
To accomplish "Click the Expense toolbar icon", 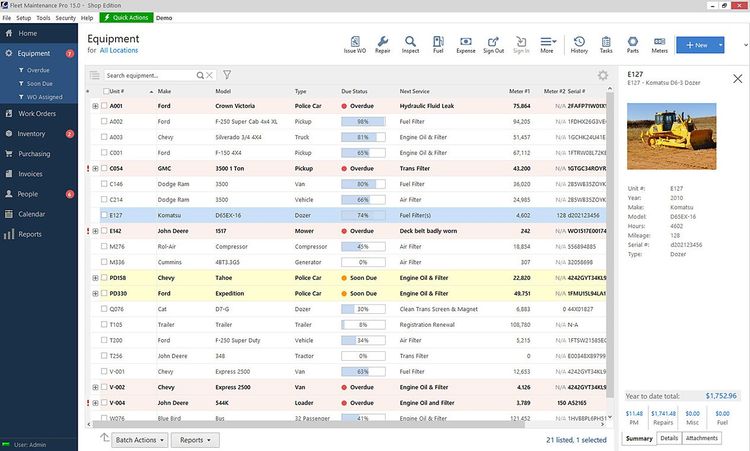I will [x=465, y=43].
